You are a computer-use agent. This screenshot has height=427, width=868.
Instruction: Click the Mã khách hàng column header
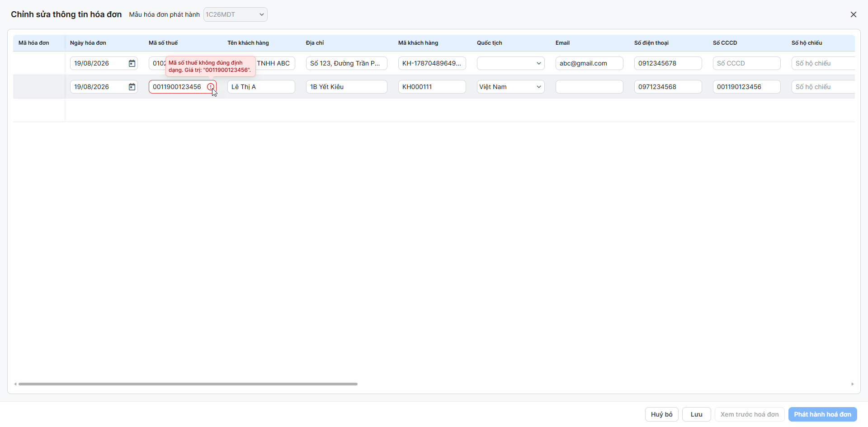pos(418,43)
